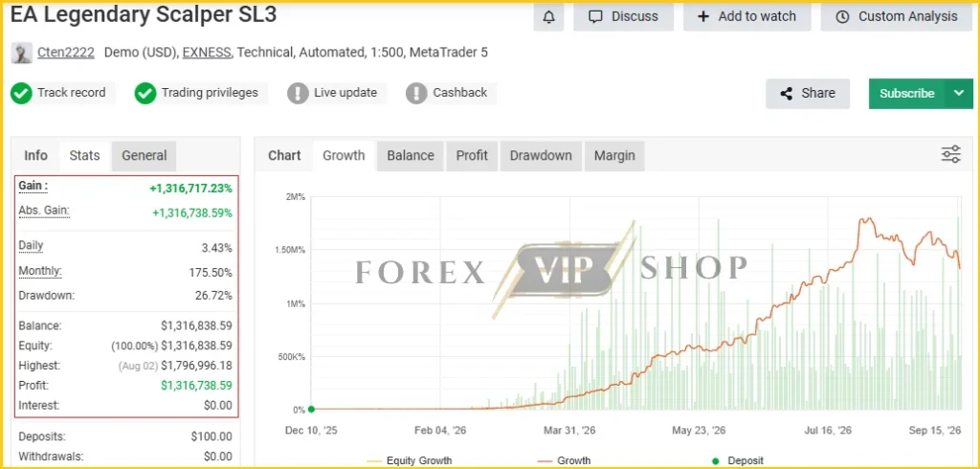Click the EA Legendary Scalper SL3 title
Image resolution: width=980 pixels, height=469 pixels.
point(144,13)
